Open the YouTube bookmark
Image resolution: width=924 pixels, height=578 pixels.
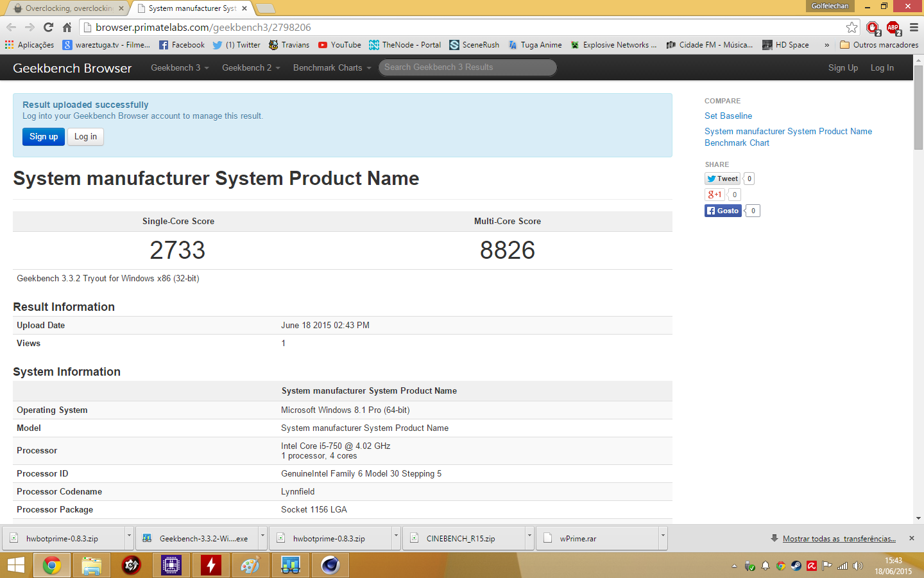[x=339, y=45]
